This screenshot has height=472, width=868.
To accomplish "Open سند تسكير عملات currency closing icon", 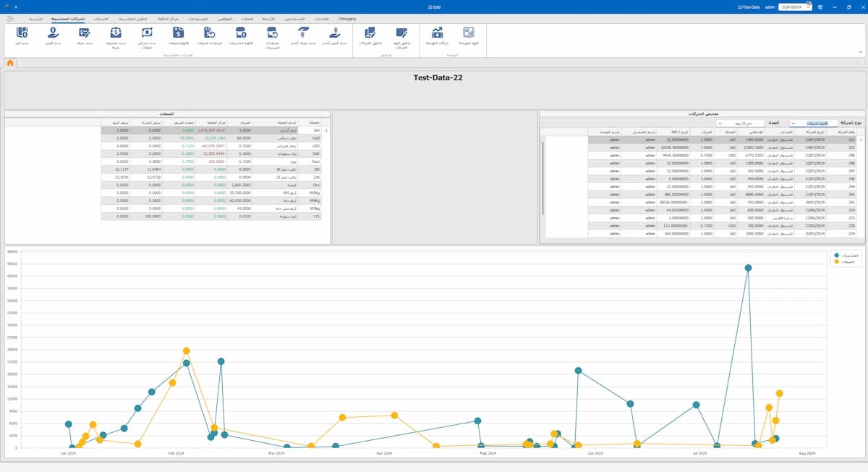I will click(148, 32).
